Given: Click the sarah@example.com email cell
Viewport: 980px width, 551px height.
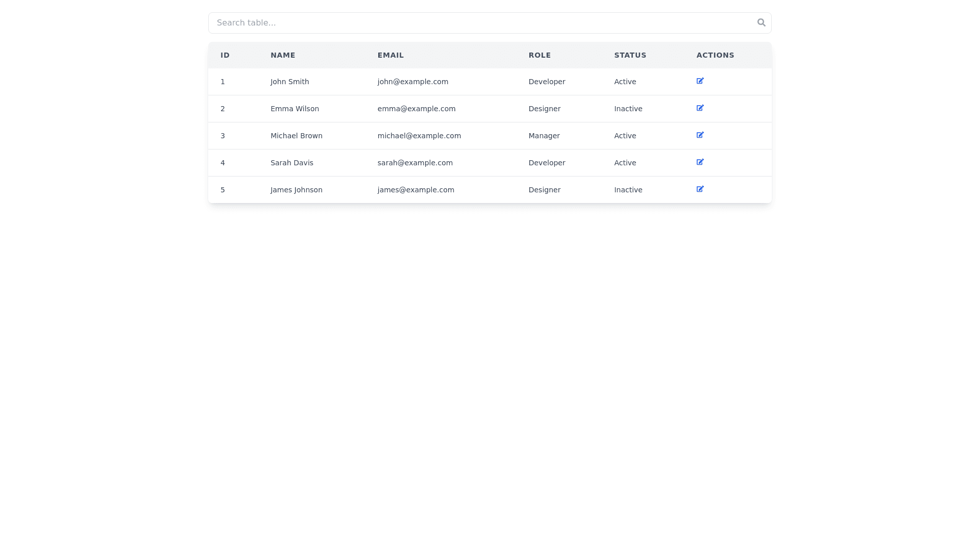Looking at the screenshot, I should click(x=414, y=163).
